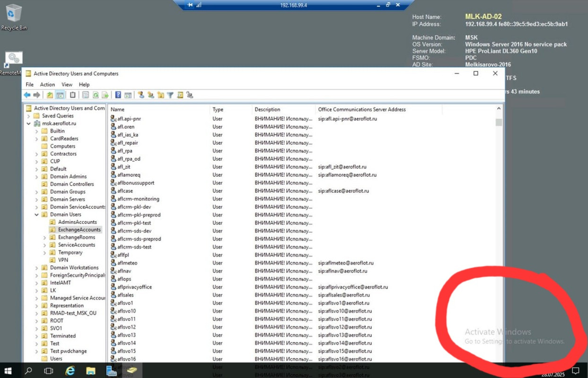This screenshot has height=378, width=588.
Task: Sort the list by the Type column
Action: pos(231,109)
